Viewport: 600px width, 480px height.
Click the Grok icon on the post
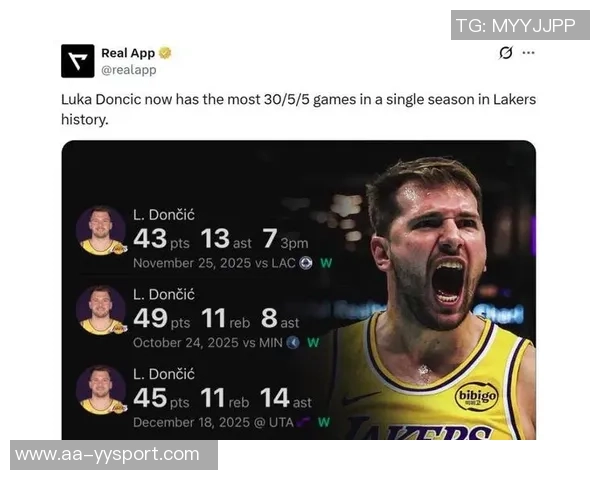pos(506,53)
